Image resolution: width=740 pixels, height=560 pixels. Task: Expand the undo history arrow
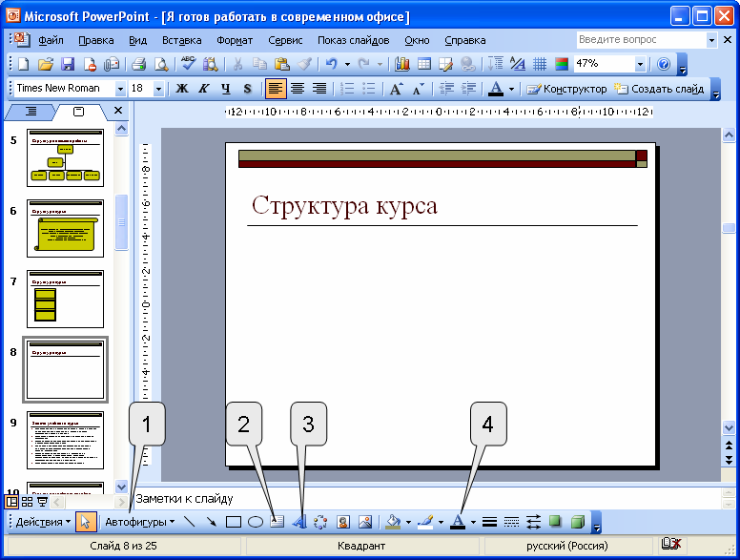347,64
